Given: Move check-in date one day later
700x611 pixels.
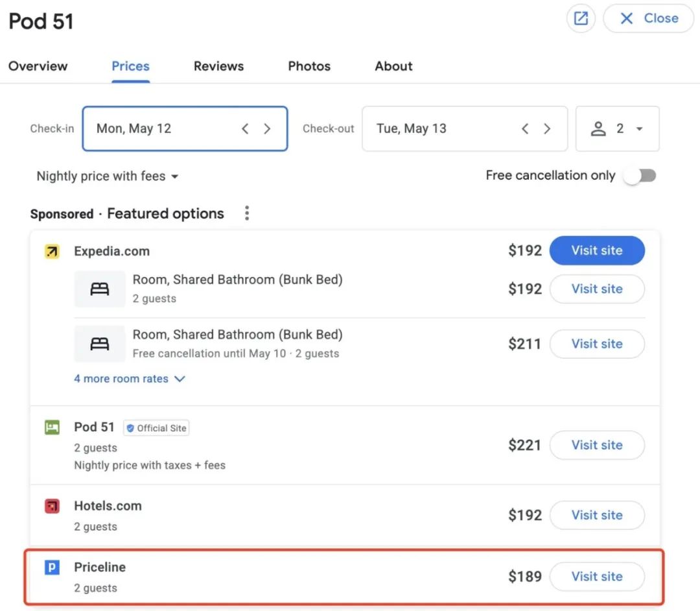Looking at the screenshot, I should click(x=267, y=128).
